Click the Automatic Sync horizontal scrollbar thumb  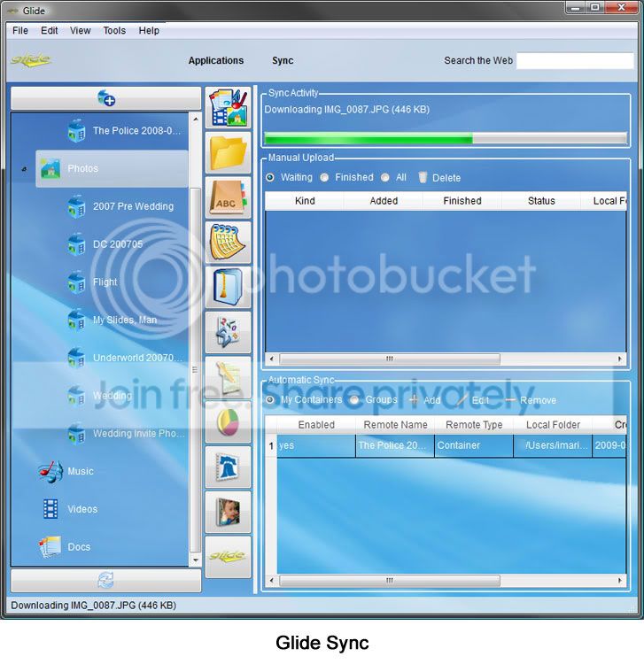click(x=390, y=580)
